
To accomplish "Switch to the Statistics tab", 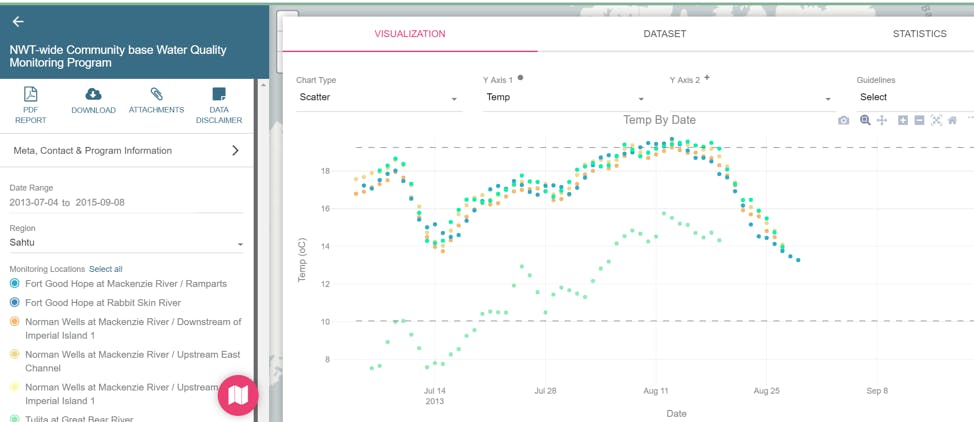I will click(x=919, y=34).
